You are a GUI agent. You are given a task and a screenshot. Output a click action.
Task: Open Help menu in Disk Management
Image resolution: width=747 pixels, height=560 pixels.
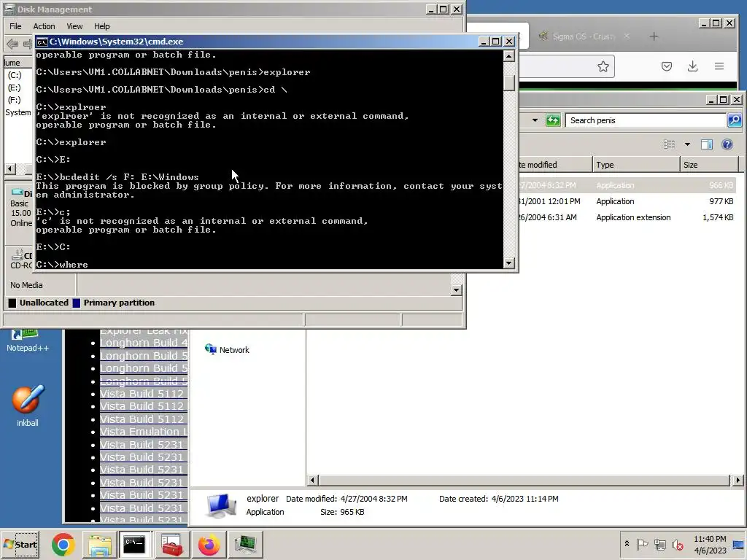[x=101, y=26]
